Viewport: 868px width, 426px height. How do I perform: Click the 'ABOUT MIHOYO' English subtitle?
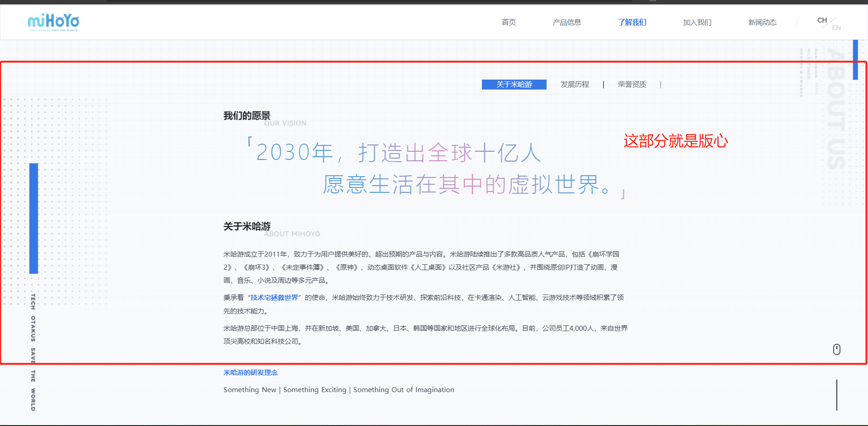point(292,234)
